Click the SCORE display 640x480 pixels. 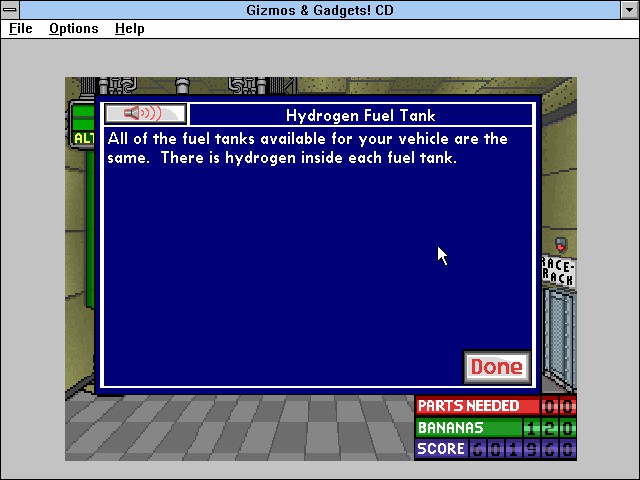496,449
